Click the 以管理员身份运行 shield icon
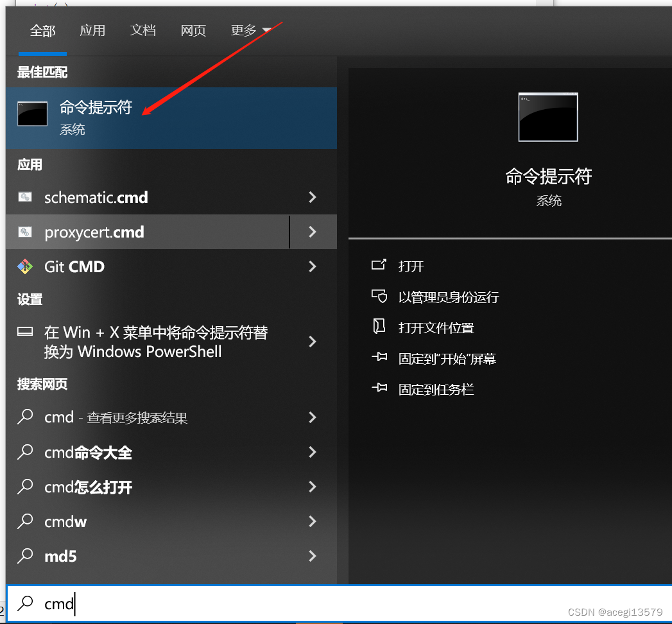 pyautogui.click(x=380, y=297)
